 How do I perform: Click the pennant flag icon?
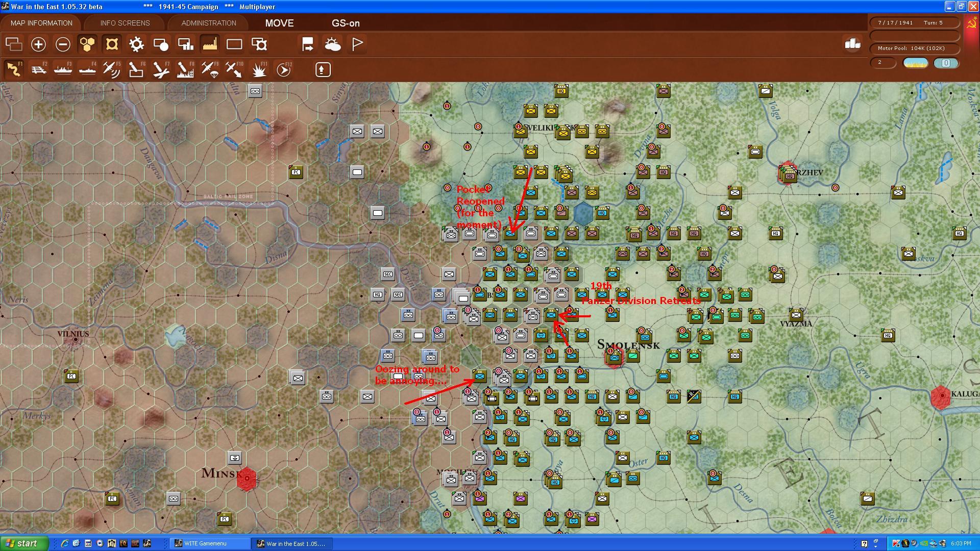[357, 44]
